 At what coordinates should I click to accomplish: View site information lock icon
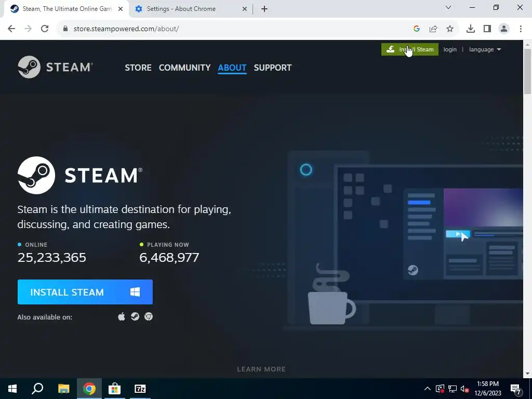[65, 29]
